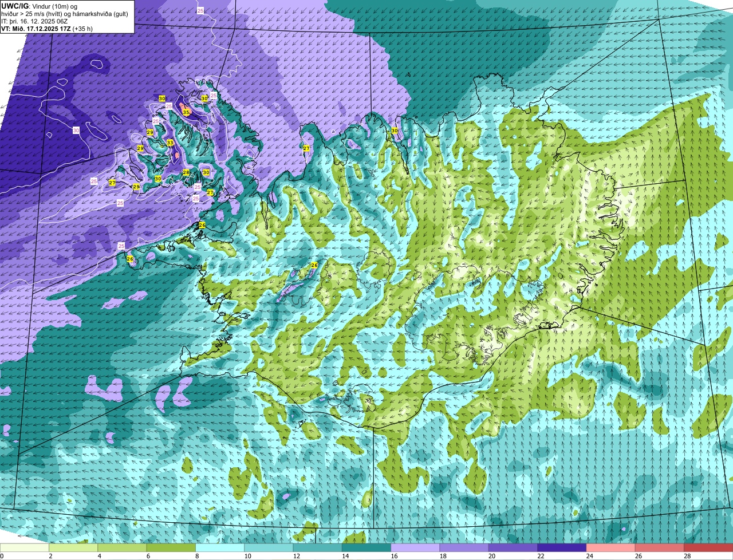Click the 26–28 m/s salmon legend swatch
The image size is (733, 560).
660,548
